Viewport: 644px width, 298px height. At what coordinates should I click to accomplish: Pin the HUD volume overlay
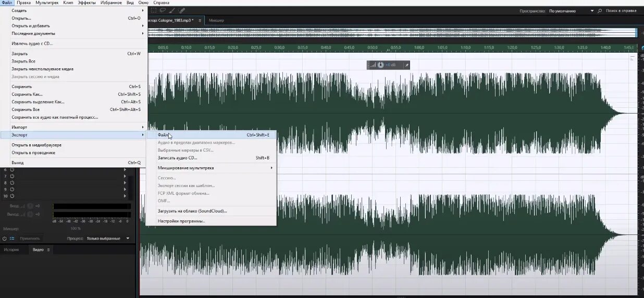(407, 65)
